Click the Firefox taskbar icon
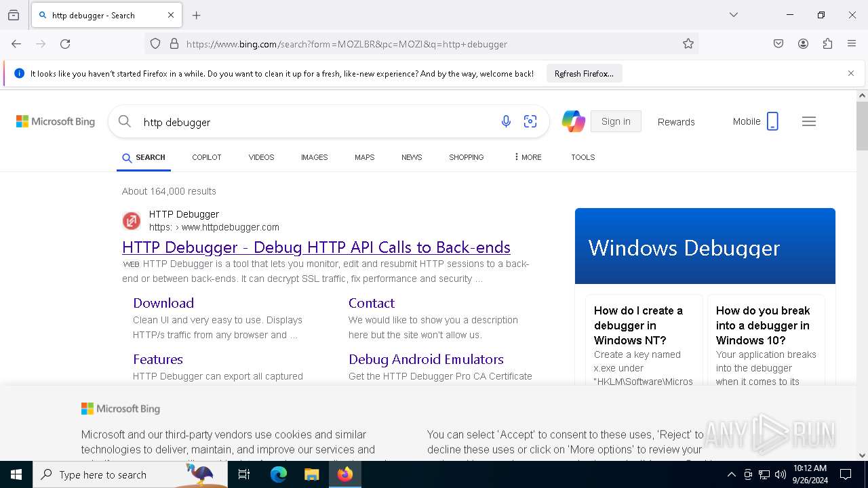 click(345, 474)
